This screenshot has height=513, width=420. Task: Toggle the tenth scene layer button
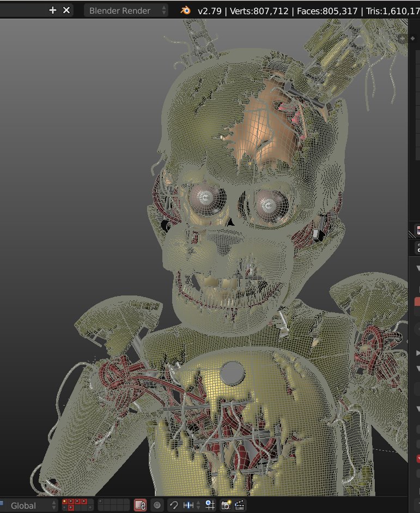tap(90, 508)
